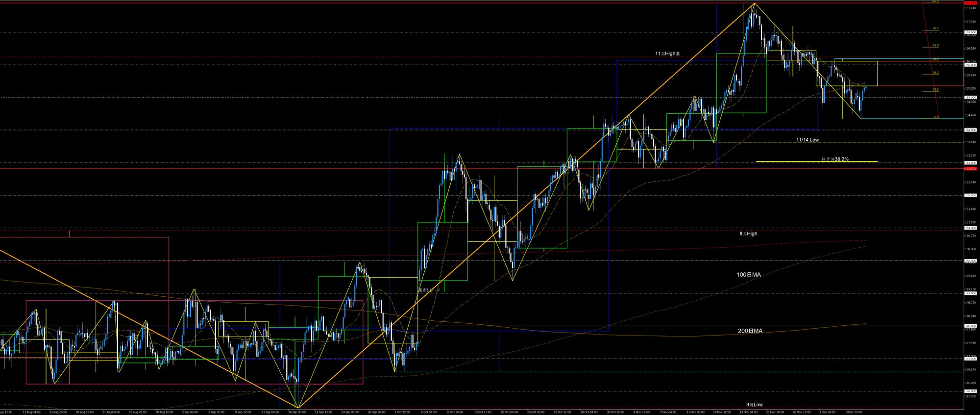Select the "11月High" annotation label
The width and height of the screenshot is (980, 415).
(x=667, y=53)
